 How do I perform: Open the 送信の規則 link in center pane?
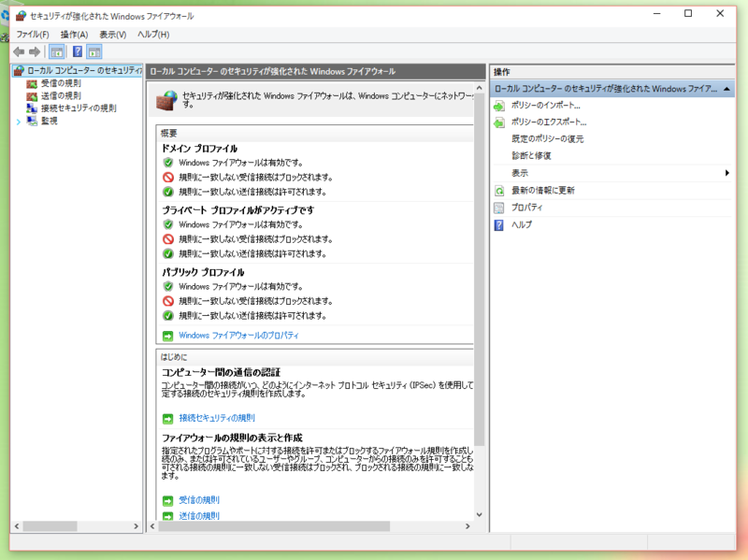coord(199,516)
